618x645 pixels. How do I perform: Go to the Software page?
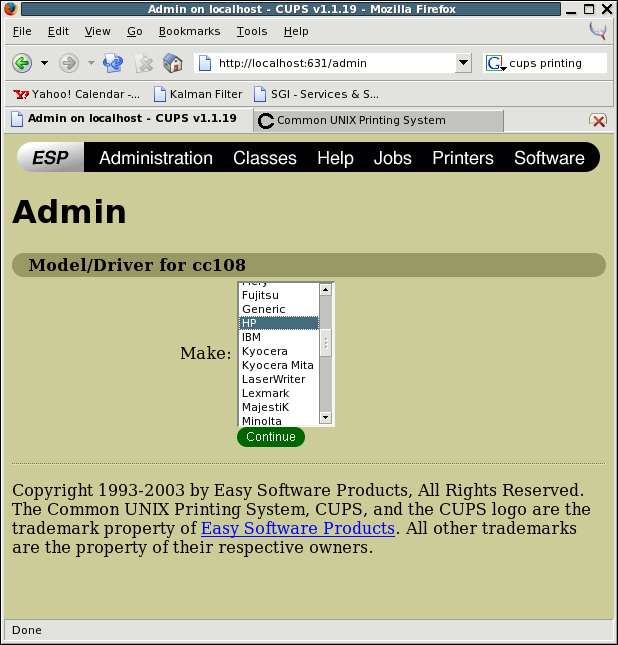coord(549,158)
